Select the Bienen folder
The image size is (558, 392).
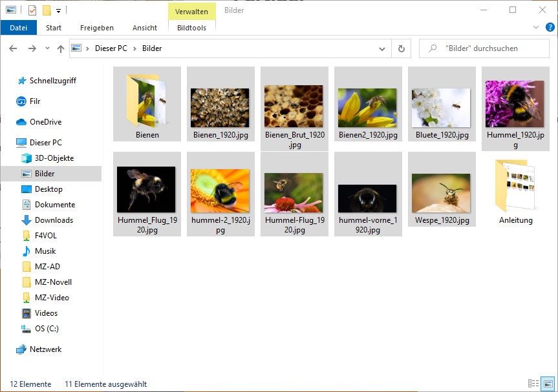(147, 104)
